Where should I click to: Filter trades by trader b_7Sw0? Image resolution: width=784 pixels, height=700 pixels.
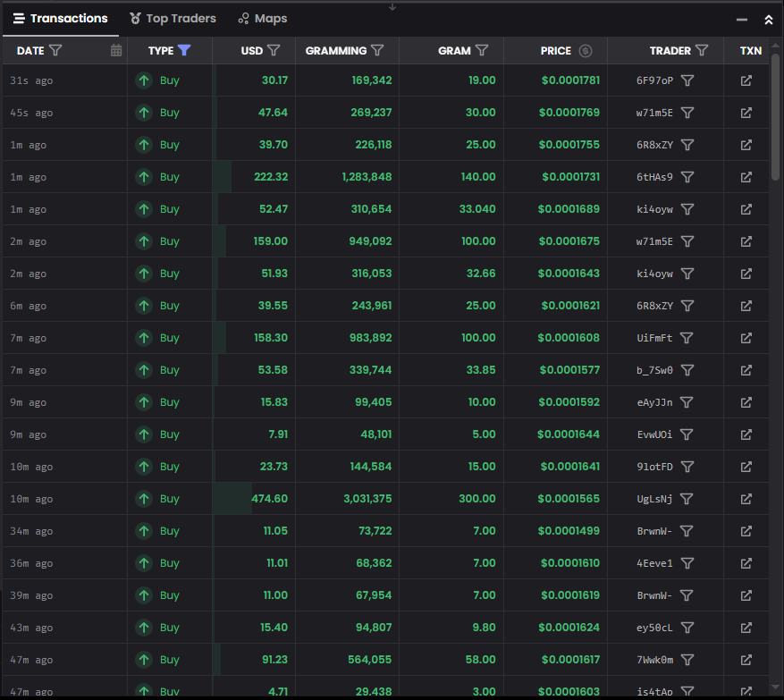pyautogui.click(x=688, y=370)
